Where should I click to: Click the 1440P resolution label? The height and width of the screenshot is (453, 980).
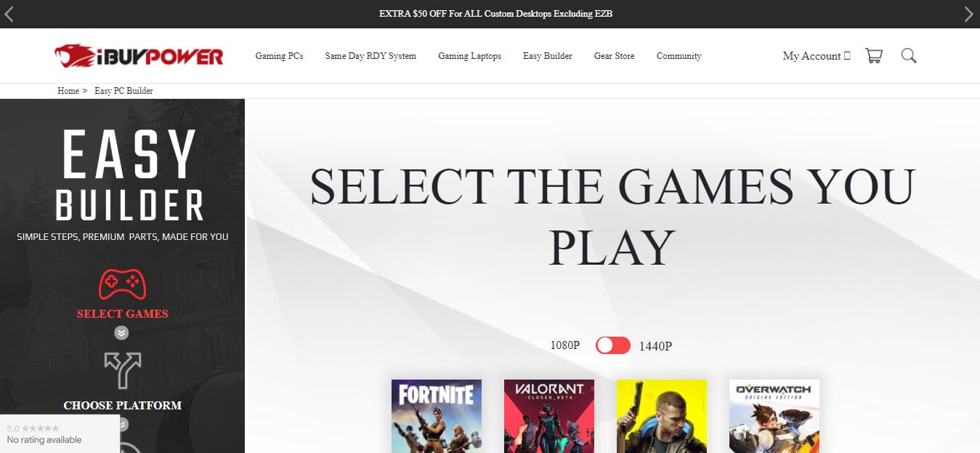655,346
